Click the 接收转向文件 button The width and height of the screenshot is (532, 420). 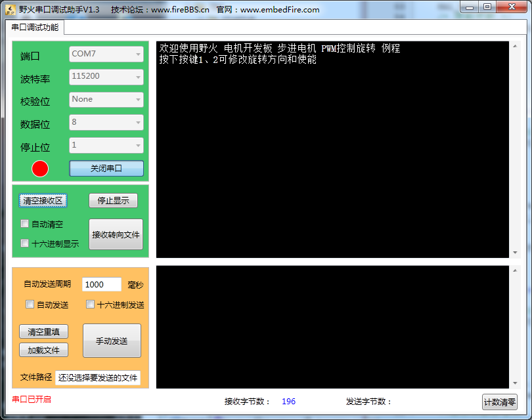click(116, 234)
